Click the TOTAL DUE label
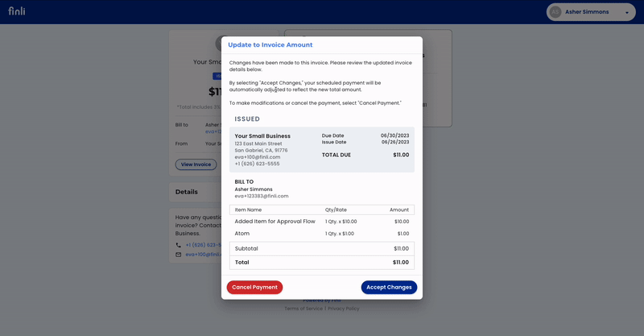The width and height of the screenshot is (644, 336). click(x=336, y=155)
